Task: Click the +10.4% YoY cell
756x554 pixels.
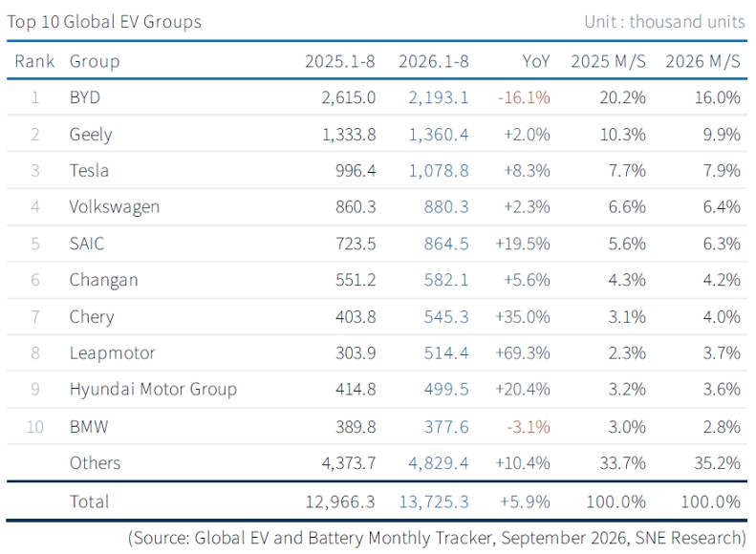Action: click(523, 463)
